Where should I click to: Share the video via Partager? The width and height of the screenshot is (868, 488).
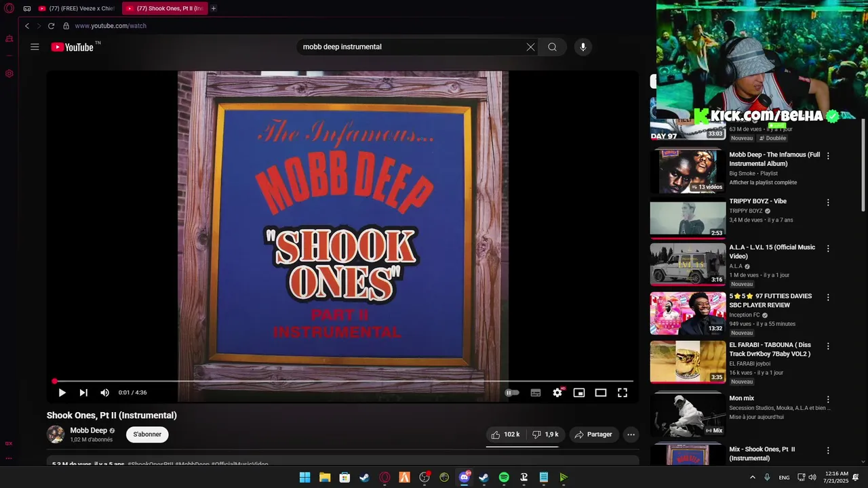(x=593, y=434)
